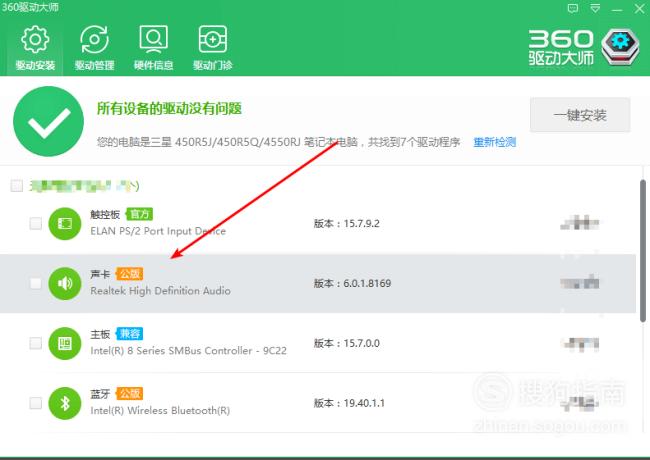Click the motherboard device icon

[x=65, y=343]
